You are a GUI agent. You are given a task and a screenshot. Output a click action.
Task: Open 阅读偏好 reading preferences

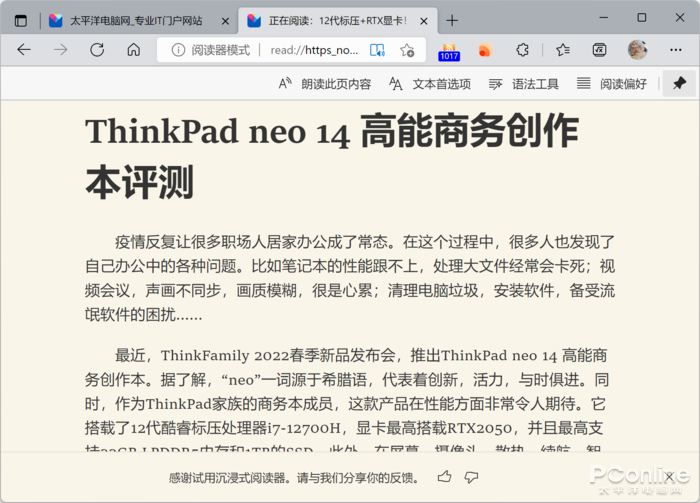coord(612,83)
